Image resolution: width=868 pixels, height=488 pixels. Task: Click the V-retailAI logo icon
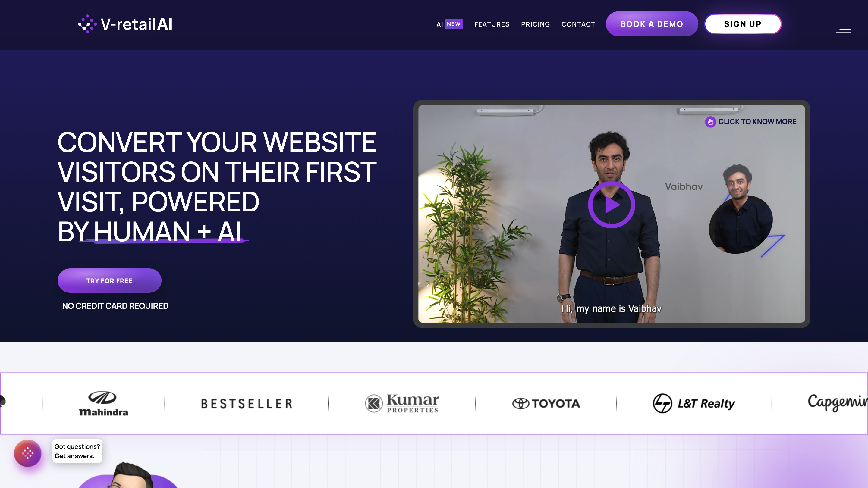coord(87,24)
